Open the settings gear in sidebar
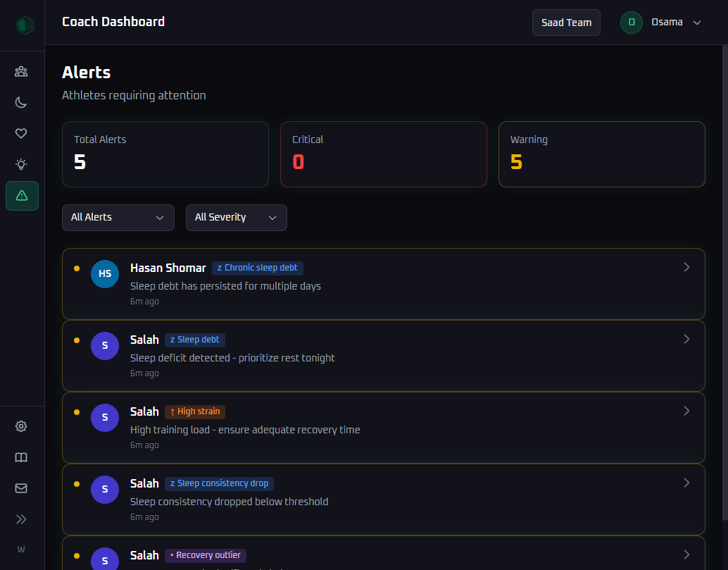 tap(21, 426)
